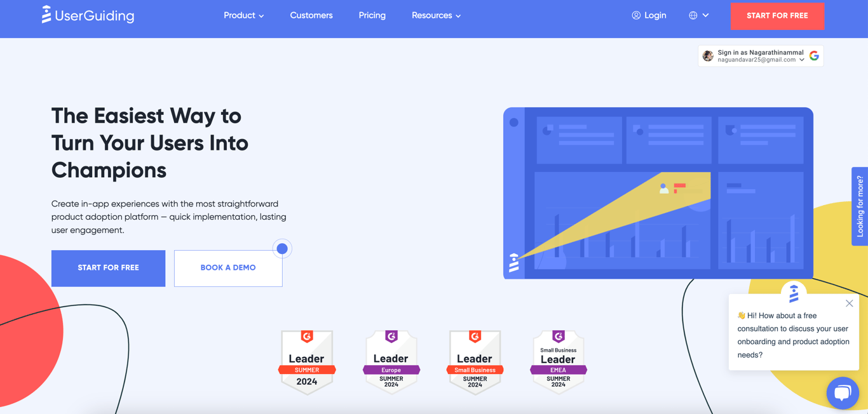Expand the Resources dropdown menu
This screenshot has height=414, width=868.
[436, 15]
